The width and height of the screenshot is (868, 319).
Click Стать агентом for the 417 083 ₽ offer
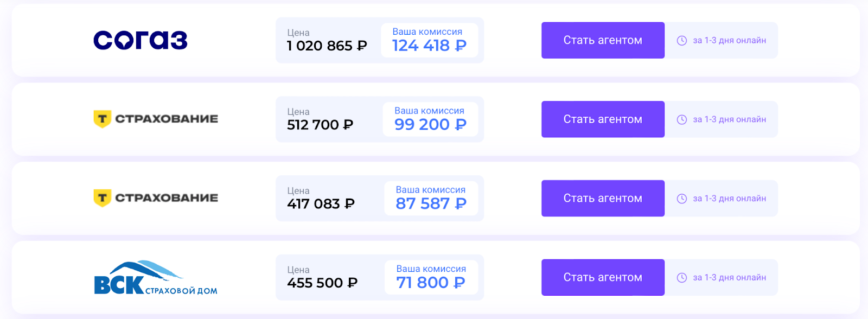(603, 199)
